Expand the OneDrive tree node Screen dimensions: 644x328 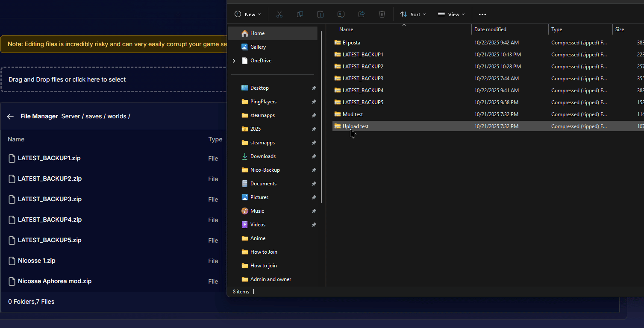[234, 61]
